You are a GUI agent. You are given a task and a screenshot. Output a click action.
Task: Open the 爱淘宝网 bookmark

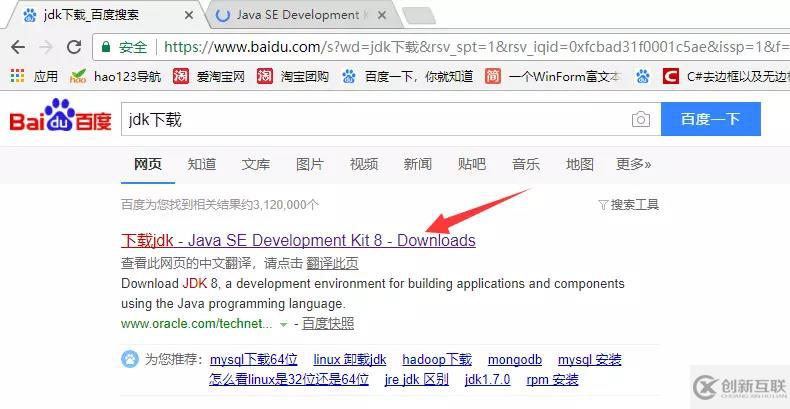click(x=209, y=77)
